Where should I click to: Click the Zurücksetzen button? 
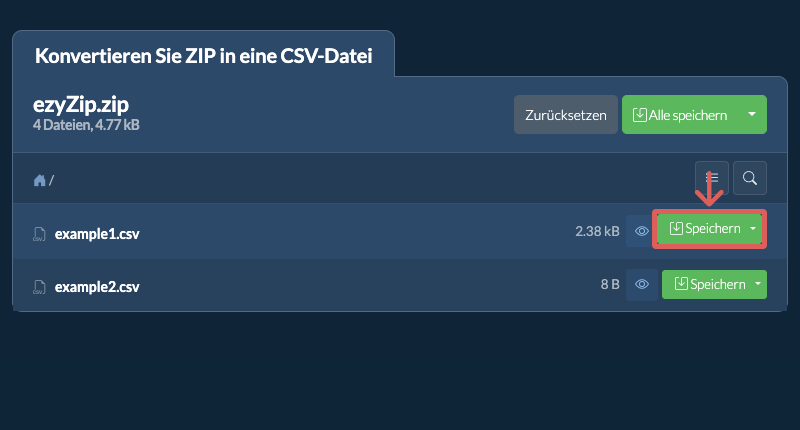566,115
